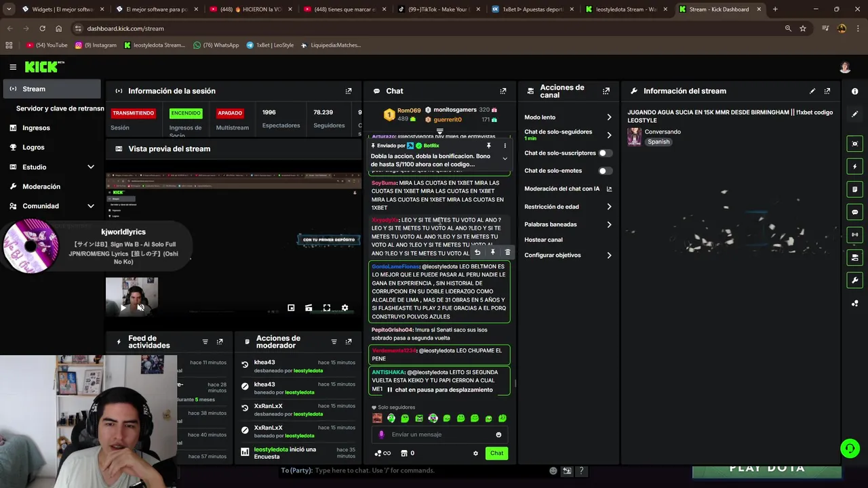868x488 pixels.
Task: Open Logros in the left sidebar
Action: [x=52, y=147]
